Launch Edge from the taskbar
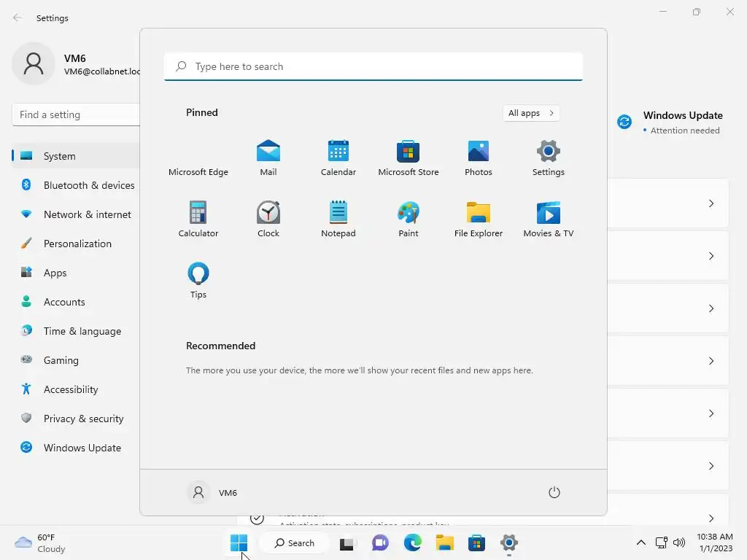Viewport: 747px width, 560px height. click(412, 542)
